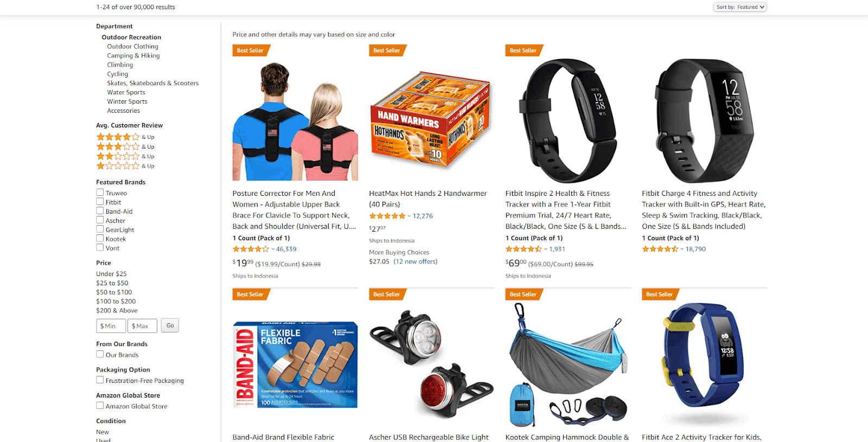Choose the $25 to $50 price range
Image resolution: width=868 pixels, height=442 pixels.
112,283
